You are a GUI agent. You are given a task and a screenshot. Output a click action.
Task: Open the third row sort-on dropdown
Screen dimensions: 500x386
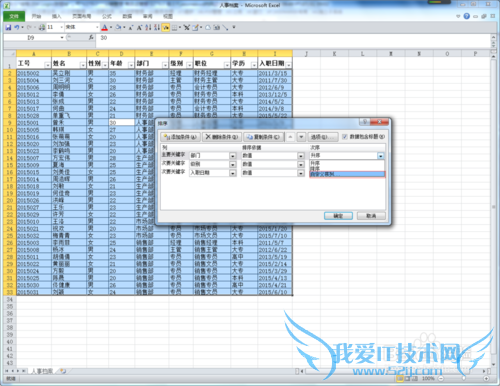[301, 173]
